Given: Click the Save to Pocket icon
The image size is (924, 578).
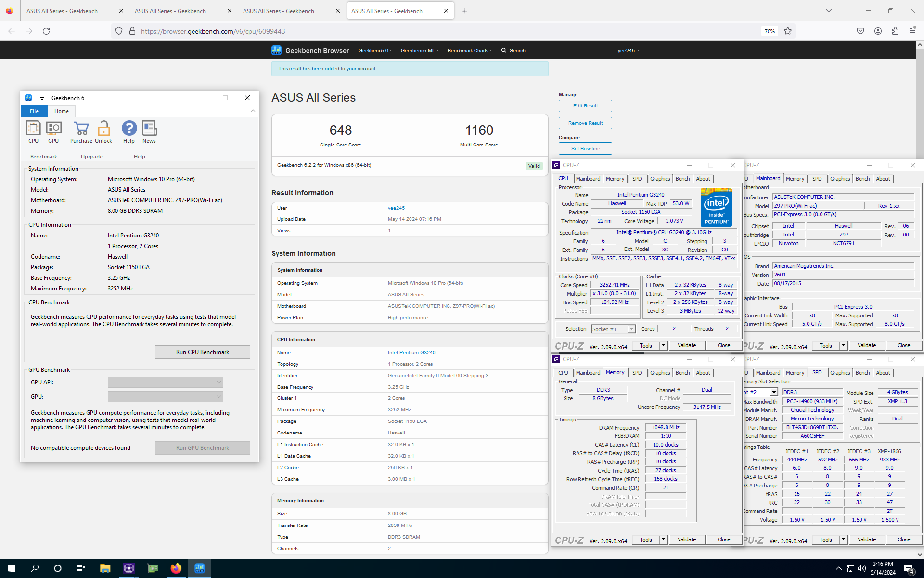Looking at the screenshot, I should click(x=860, y=31).
